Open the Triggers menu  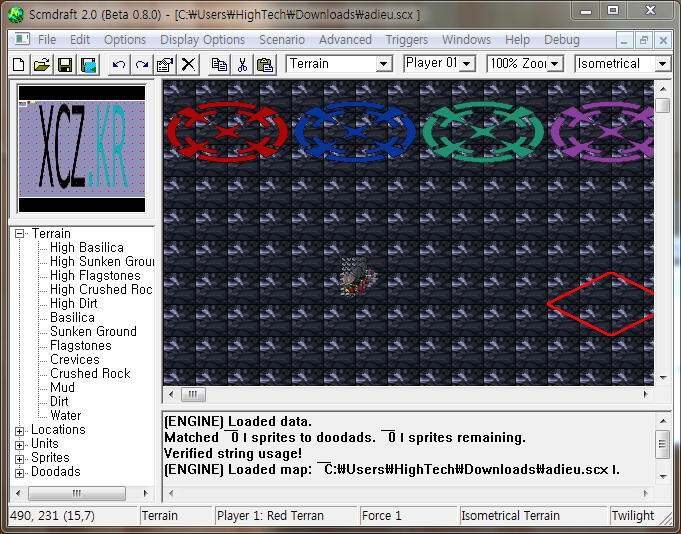[407, 40]
